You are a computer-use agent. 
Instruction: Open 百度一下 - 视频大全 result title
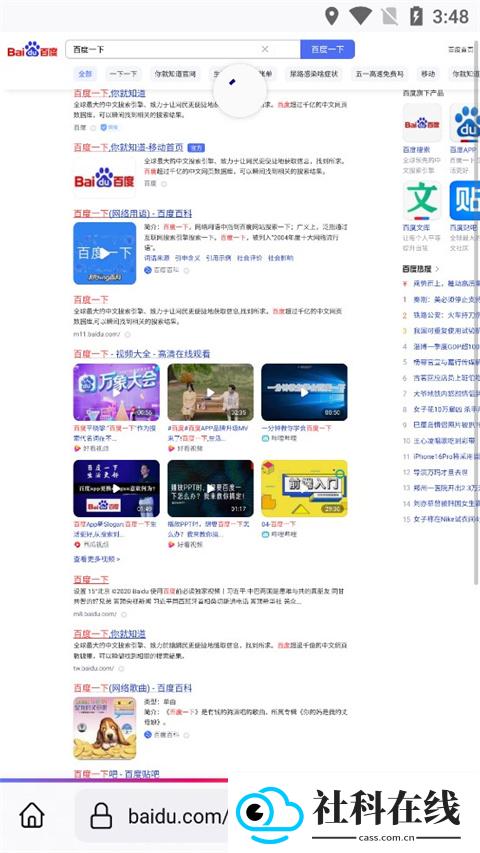[x=142, y=354]
